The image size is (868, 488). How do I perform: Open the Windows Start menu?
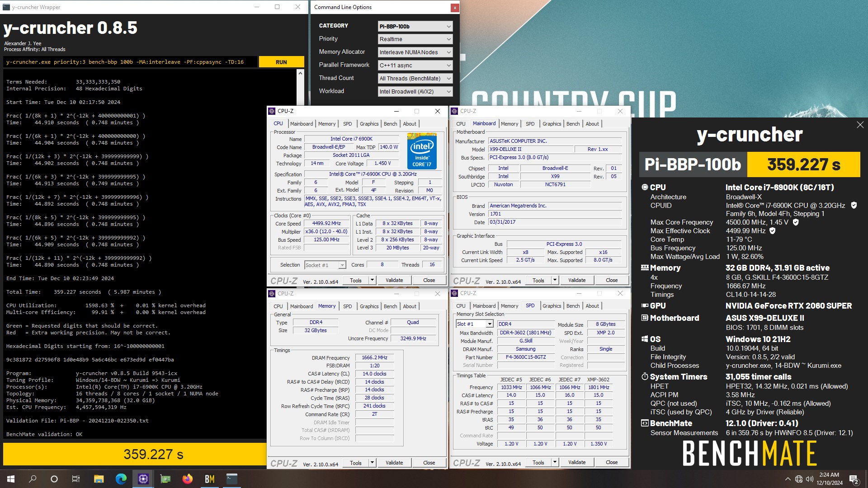(11, 479)
